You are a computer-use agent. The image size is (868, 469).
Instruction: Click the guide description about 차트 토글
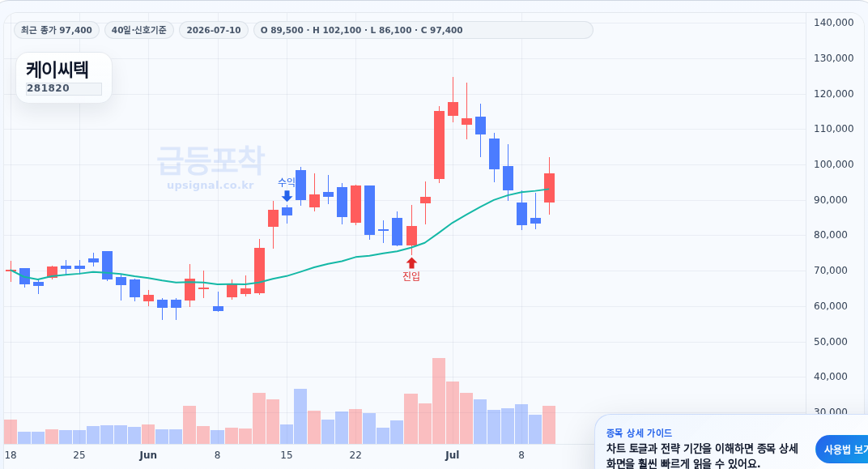point(702,456)
